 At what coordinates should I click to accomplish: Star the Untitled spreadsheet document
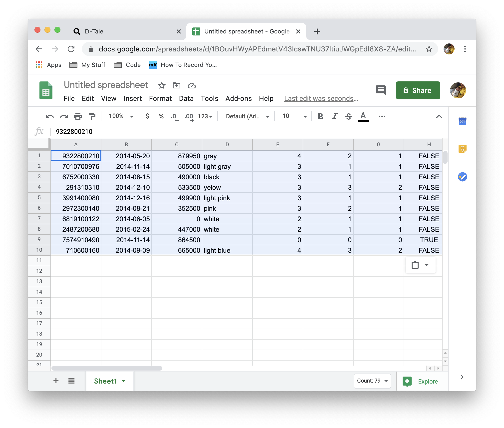pos(162,86)
